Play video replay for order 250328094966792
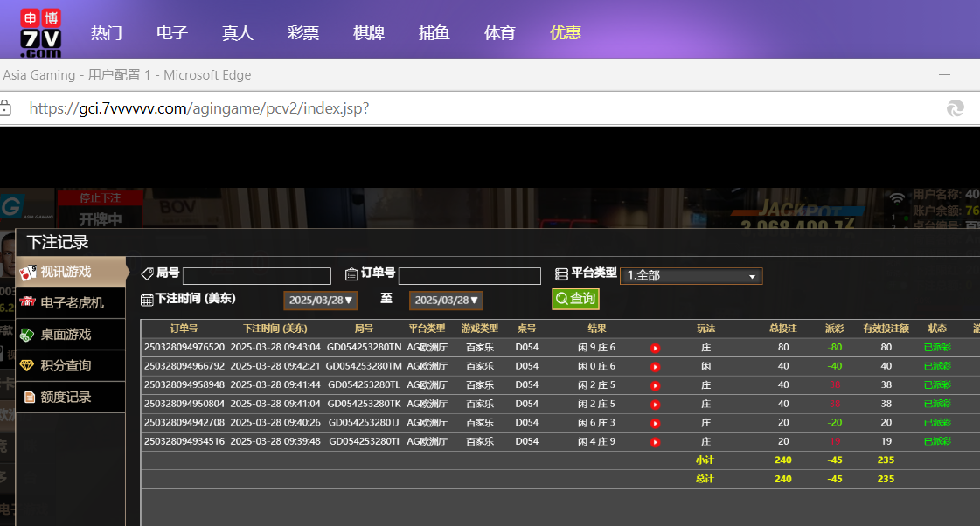 [655, 367]
